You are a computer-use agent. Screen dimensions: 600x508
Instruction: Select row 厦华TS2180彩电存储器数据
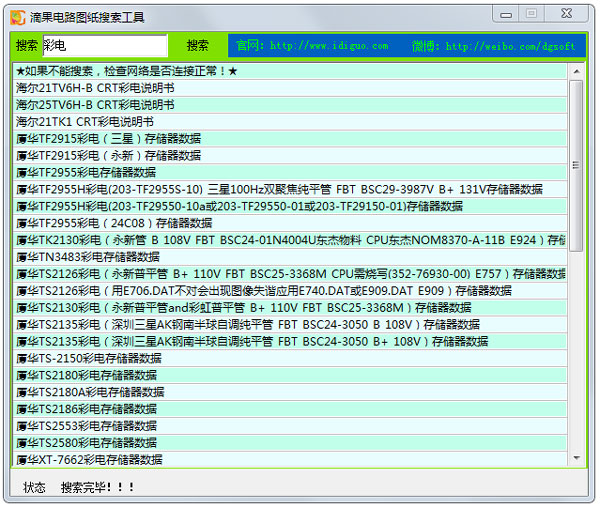click(290, 375)
